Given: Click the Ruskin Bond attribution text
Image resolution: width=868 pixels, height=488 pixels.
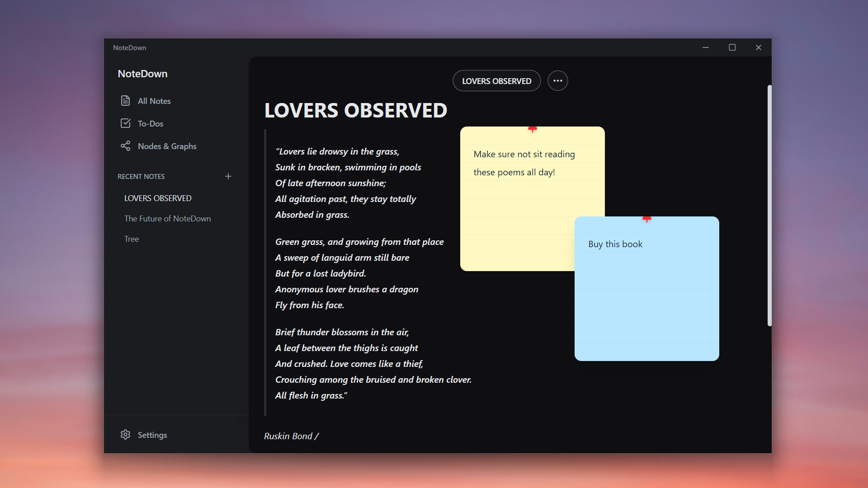Looking at the screenshot, I should pos(291,436).
